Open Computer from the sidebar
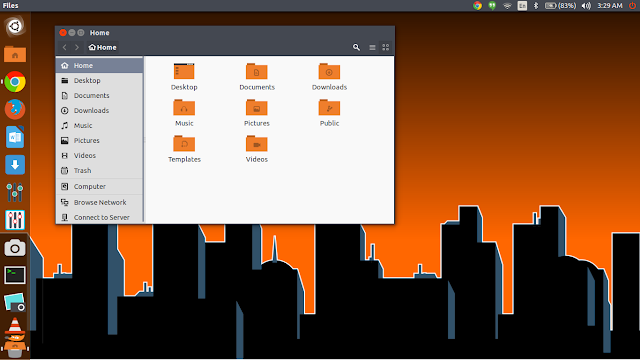The width and height of the screenshot is (640, 360). 100,187
